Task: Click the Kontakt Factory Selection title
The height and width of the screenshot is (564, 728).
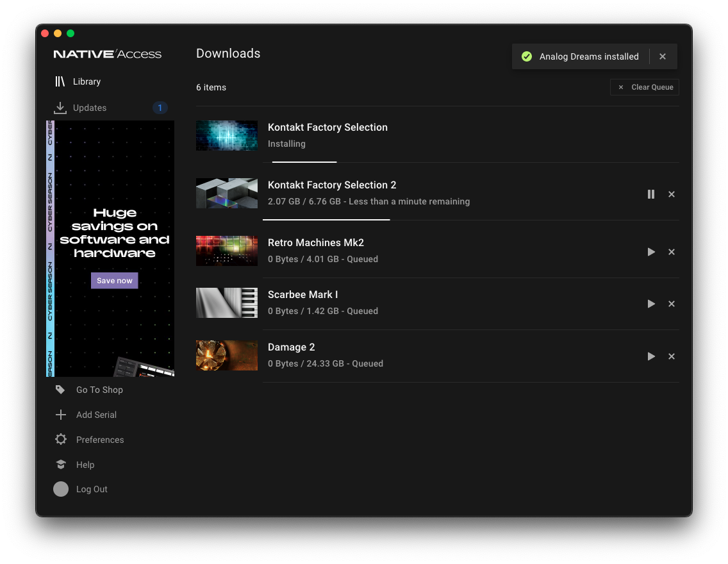Action: pyautogui.click(x=327, y=127)
